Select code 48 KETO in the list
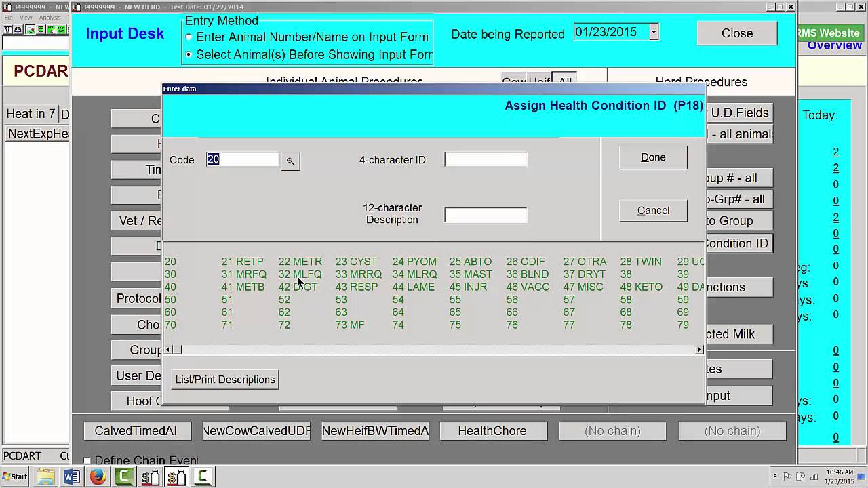Screen dimensions: 868x488 [641, 287]
